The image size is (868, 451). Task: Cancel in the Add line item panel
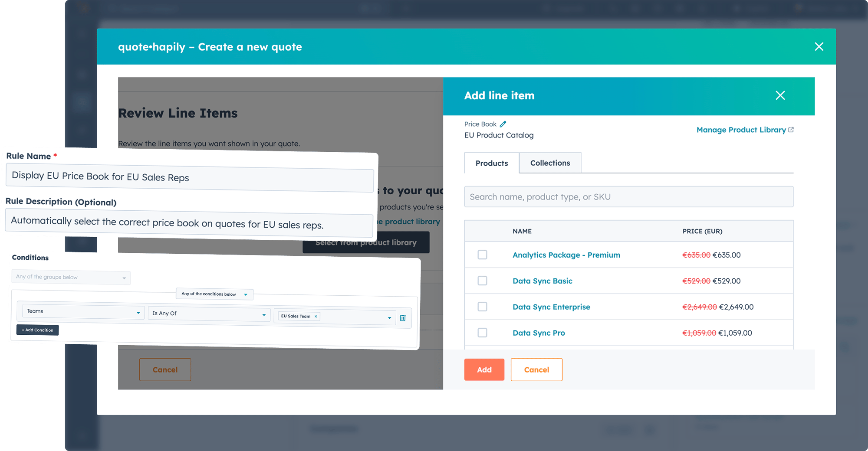pos(536,369)
